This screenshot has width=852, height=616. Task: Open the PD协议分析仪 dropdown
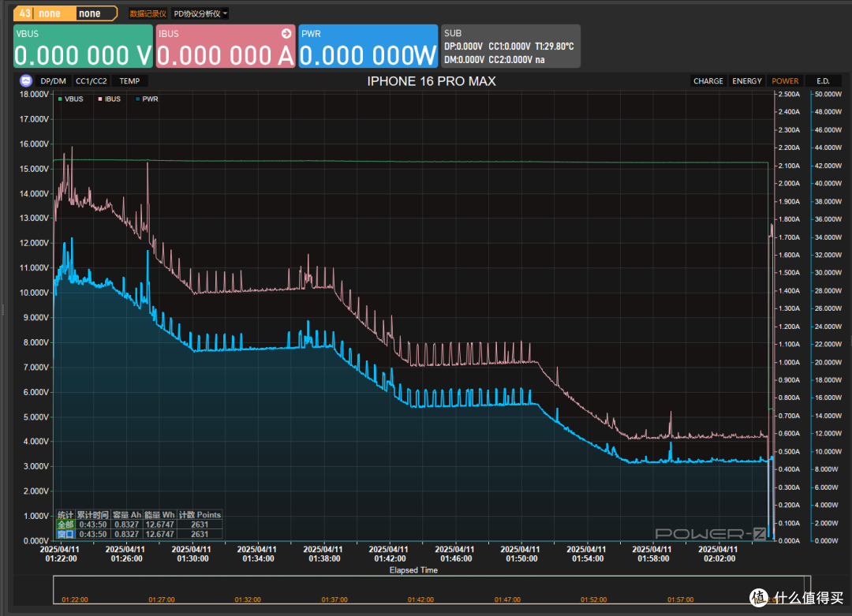tap(200, 13)
